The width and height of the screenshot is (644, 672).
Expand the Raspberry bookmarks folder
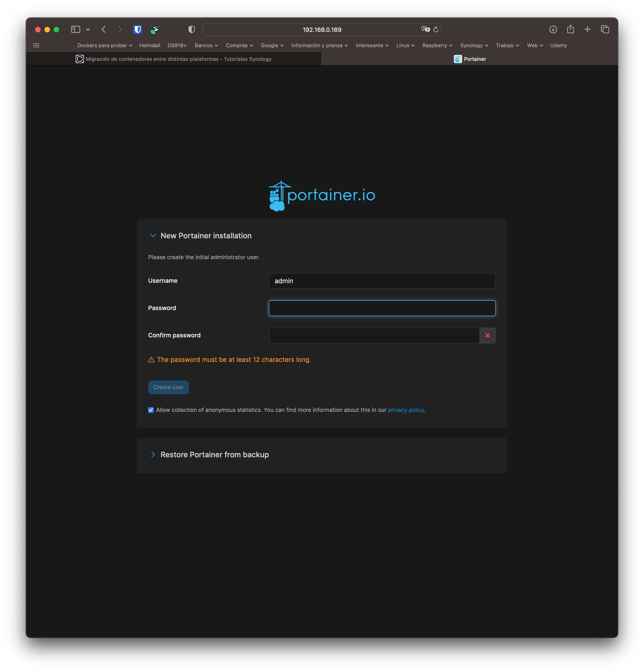pyautogui.click(x=437, y=45)
